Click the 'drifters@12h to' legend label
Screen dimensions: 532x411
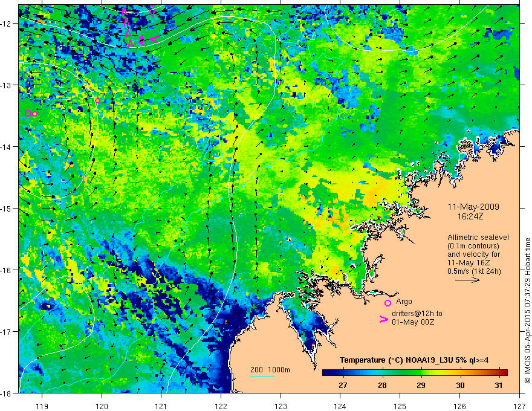coord(417,314)
